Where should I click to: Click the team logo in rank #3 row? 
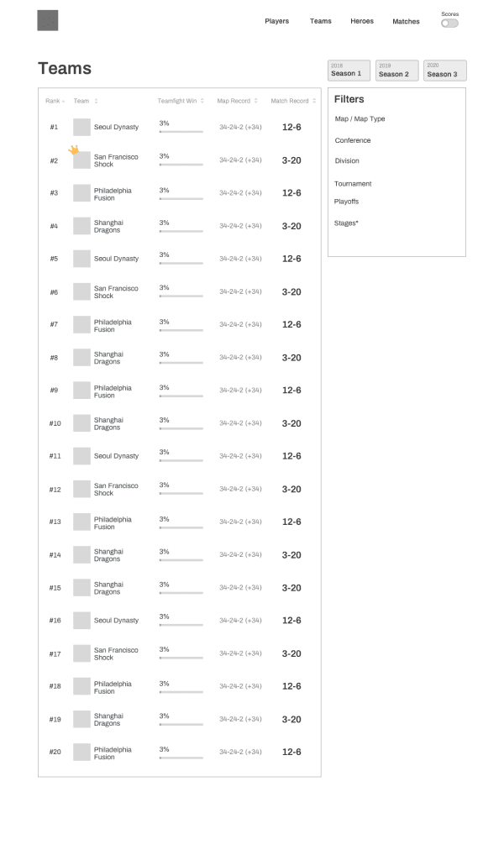81,193
